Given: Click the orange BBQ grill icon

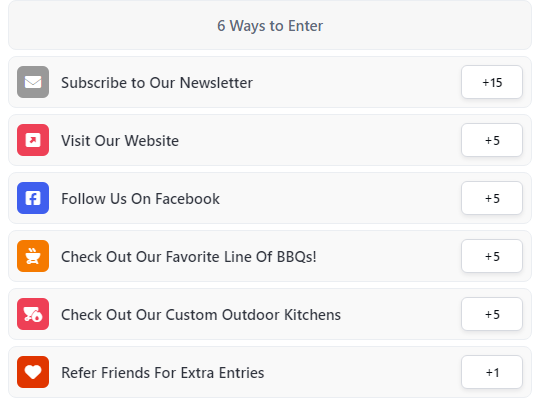Looking at the screenshot, I should [33, 256].
